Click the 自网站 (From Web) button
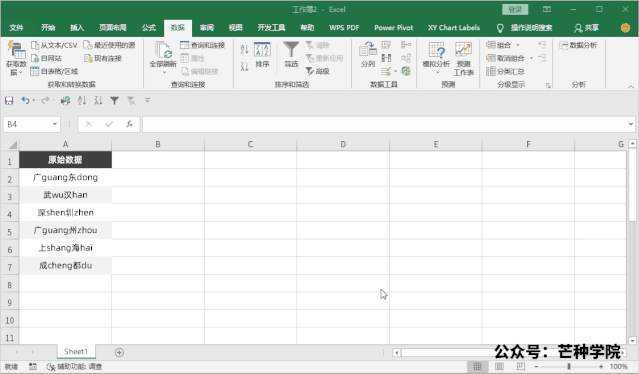 point(46,58)
